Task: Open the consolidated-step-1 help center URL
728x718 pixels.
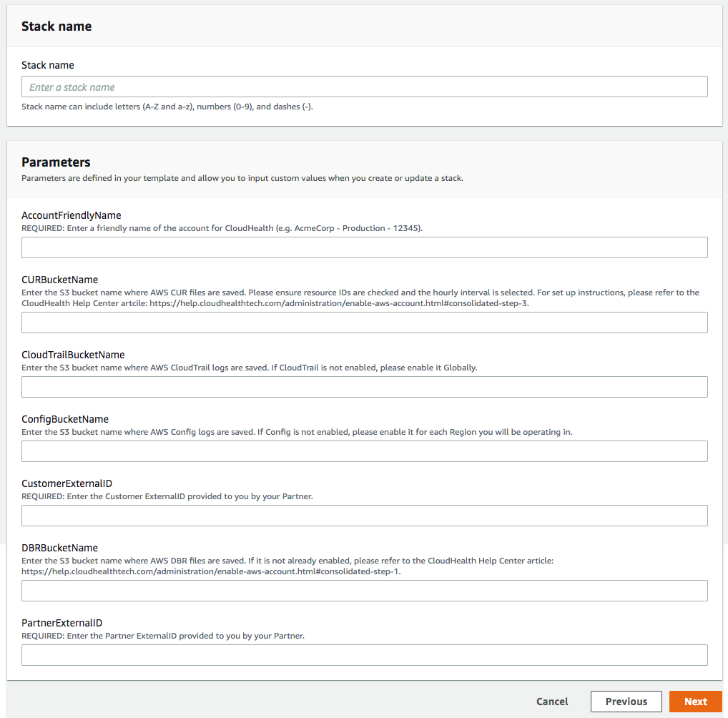Action: 211,571
